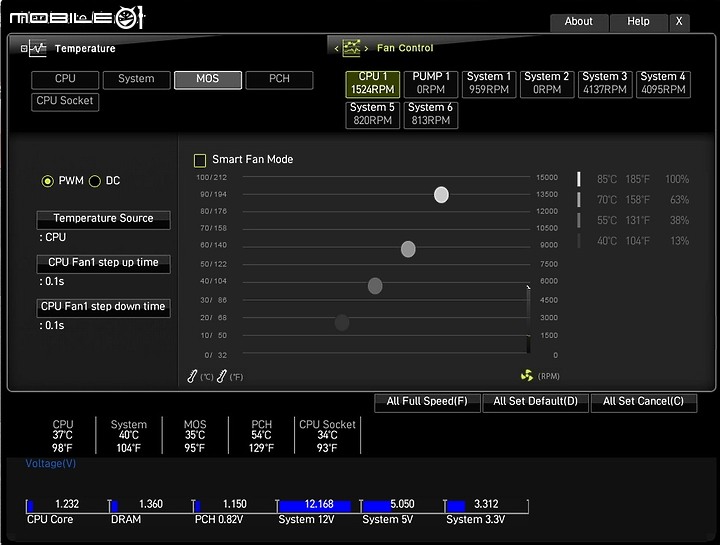Open the Help menu
Screen dimensions: 720x545
(x=638, y=22)
